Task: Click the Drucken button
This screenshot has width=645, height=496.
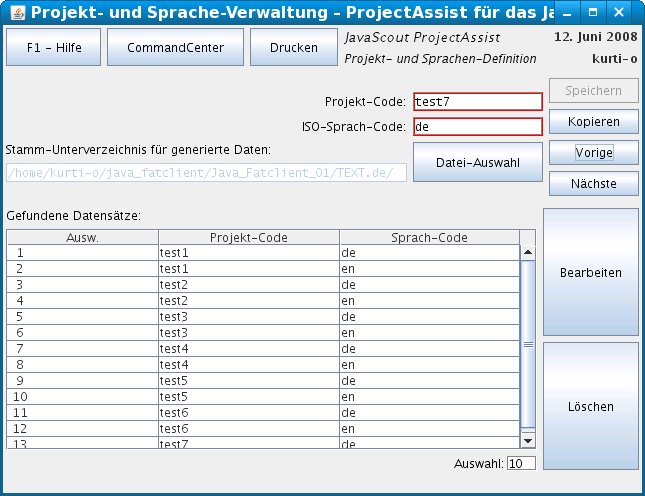Action: pyautogui.click(x=294, y=47)
